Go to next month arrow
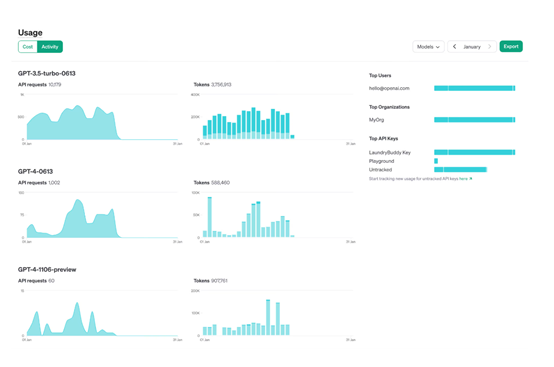The image size is (554, 367). point(489,47)
